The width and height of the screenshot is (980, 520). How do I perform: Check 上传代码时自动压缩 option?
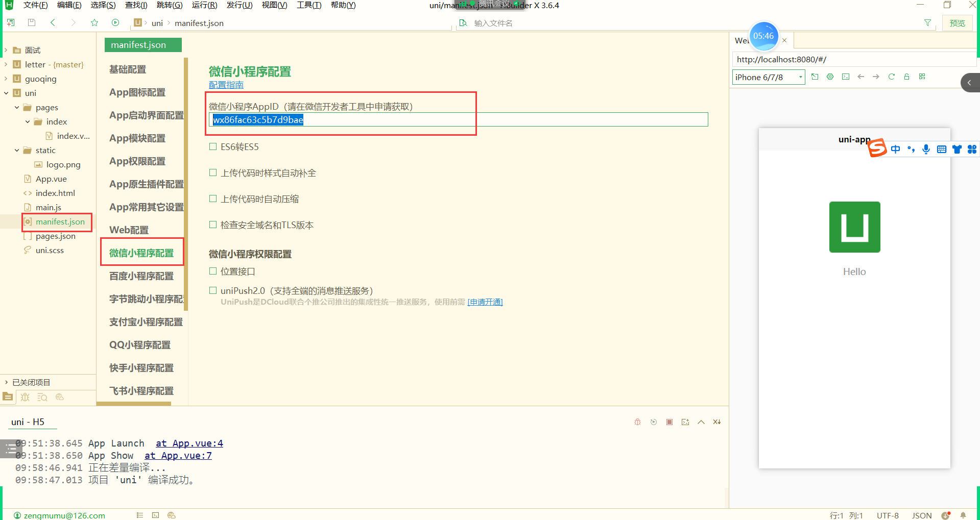tap(213, 199)
